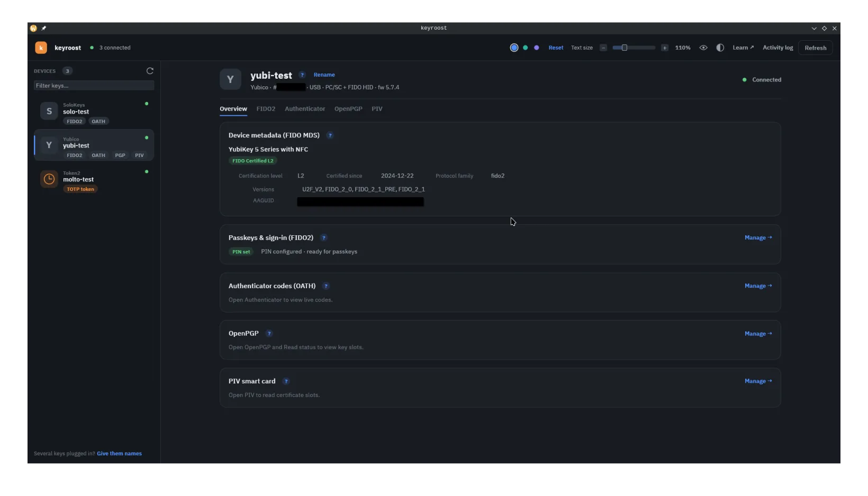Decrease text size with minus button
This screenshot has height=496, width=868.
pyautogui.click(x=603, y=48)
